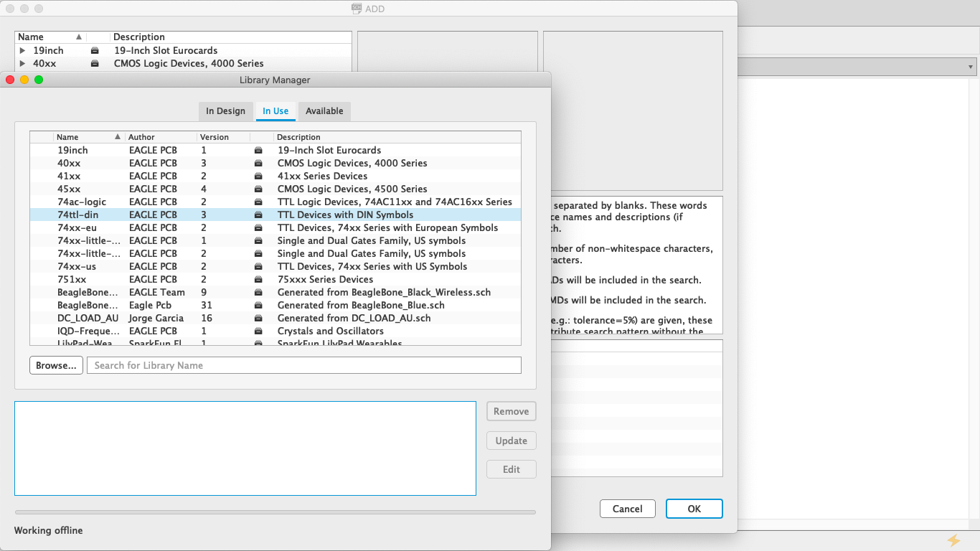
Task: Click library icon in 40xx row of Library Manager
Action: pyautogui.click(x=258, y=164)
